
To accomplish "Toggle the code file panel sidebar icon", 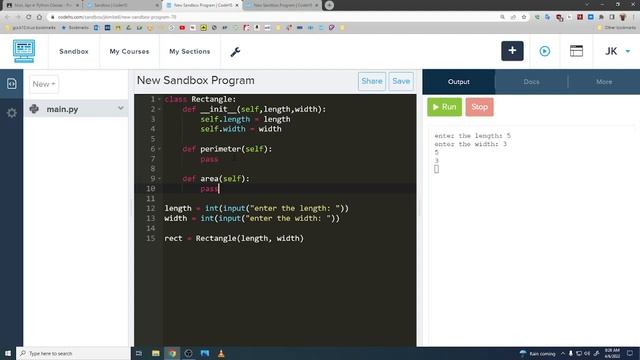I will click(11, 84).
